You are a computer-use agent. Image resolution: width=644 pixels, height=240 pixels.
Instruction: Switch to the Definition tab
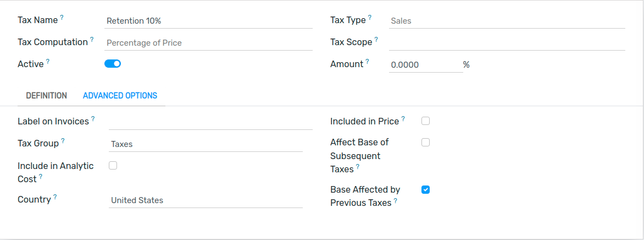[46, 96]
